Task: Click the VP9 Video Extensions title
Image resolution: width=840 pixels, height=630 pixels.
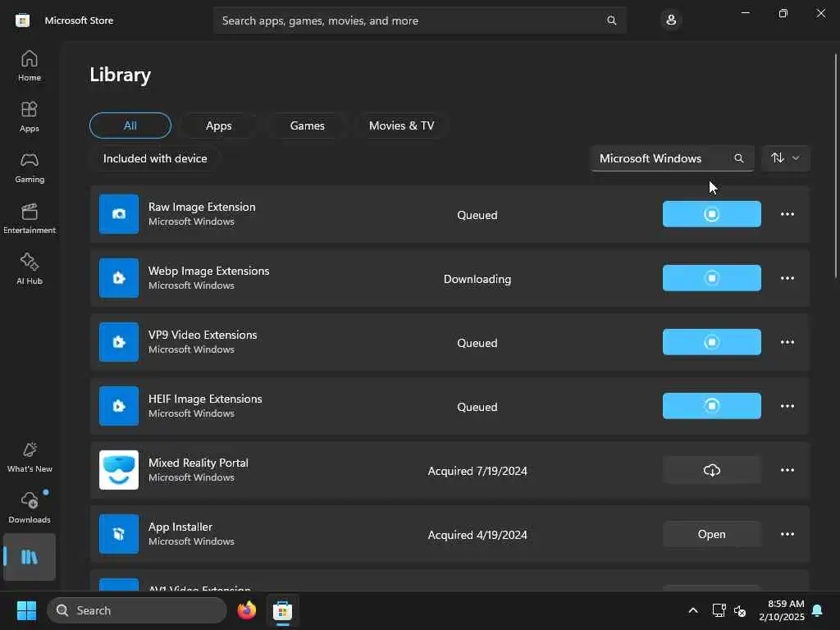Action: (203, 335)
